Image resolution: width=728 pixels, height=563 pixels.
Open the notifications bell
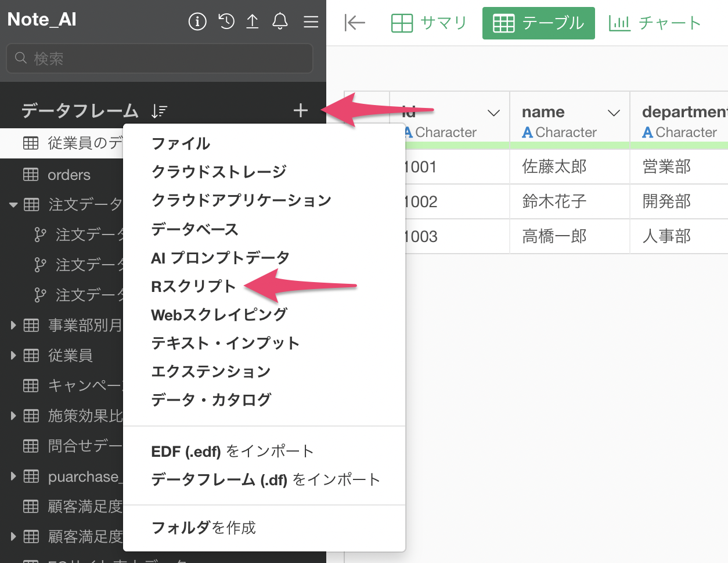280,21
